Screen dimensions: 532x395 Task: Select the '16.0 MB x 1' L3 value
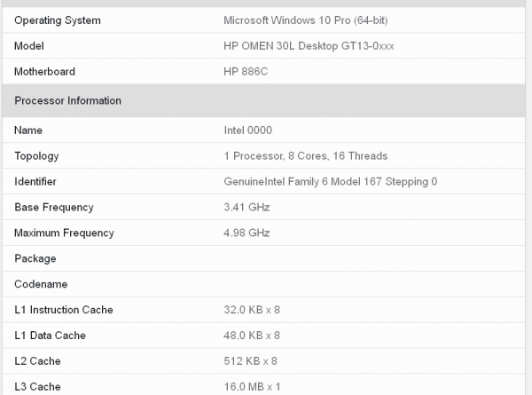tap(252, 387)
